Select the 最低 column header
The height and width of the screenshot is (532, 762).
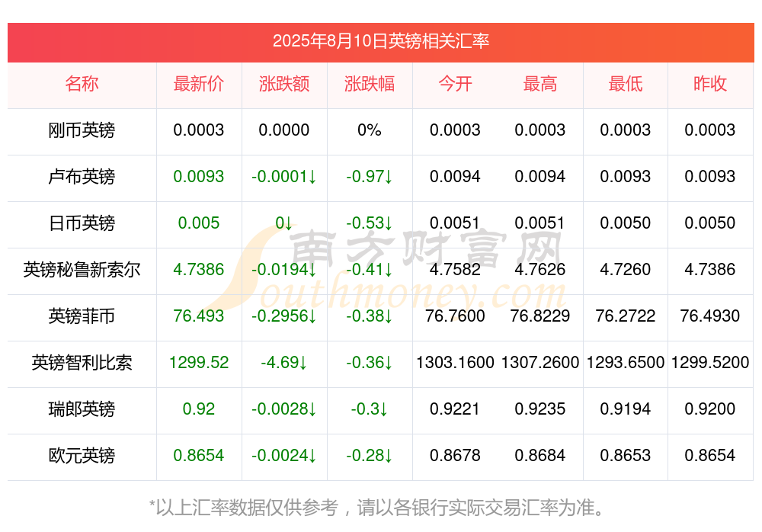click(x=626, y=84)
